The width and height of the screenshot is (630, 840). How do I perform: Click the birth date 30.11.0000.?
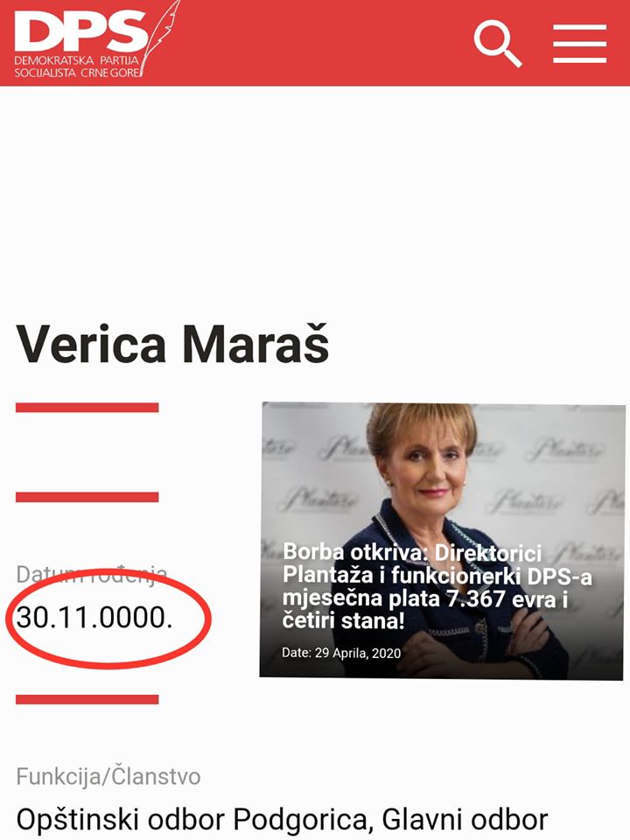click(94, 618)
